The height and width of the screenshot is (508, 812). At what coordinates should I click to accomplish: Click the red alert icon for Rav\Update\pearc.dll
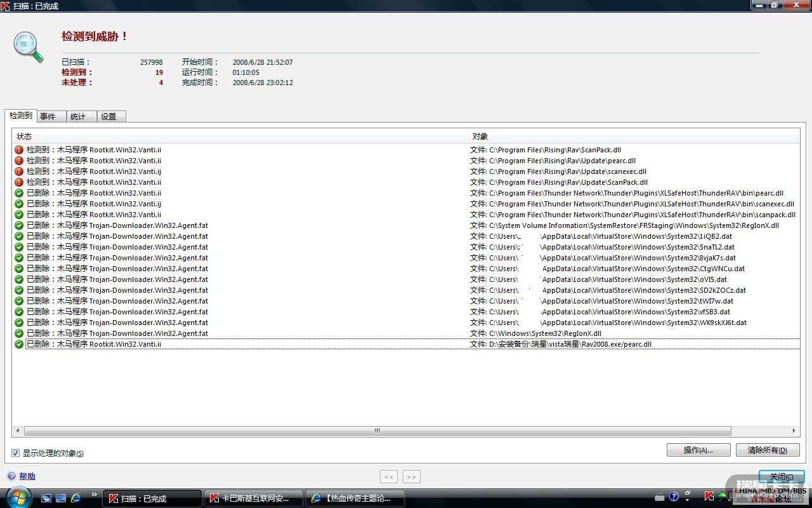pyautogui.click(x=19, y=161)
